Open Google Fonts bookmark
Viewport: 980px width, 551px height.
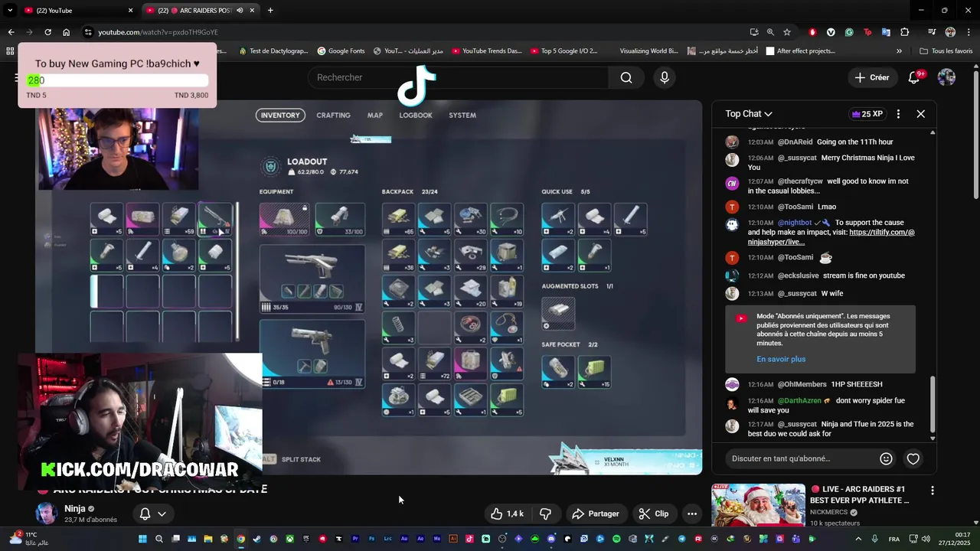coord(341,51)
